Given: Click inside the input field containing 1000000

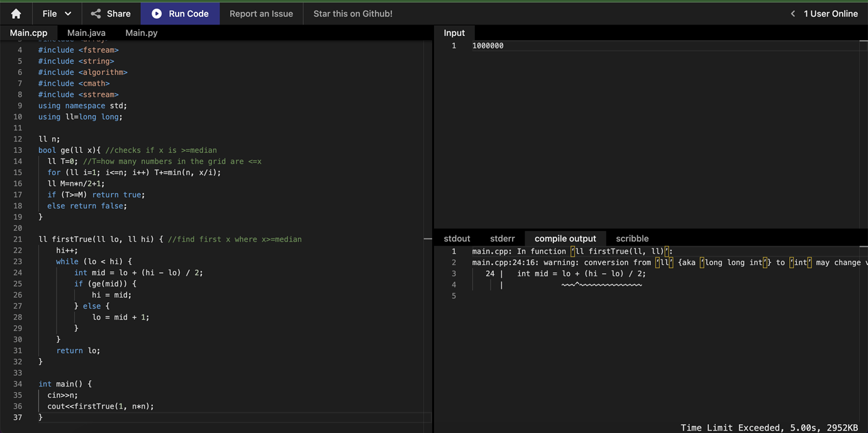Looking at the screenshot, I should 665,45.
